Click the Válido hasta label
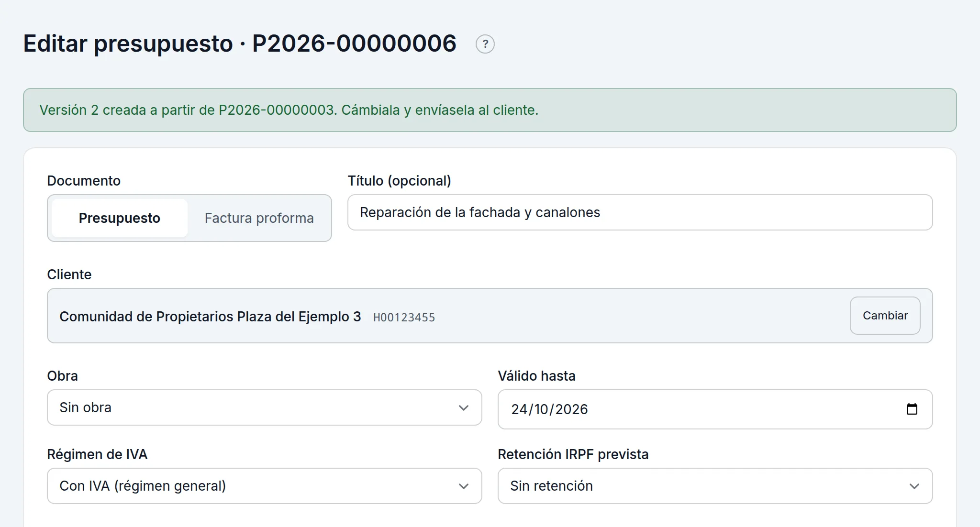This screenshot has height=527, width=980. (536, 376)
